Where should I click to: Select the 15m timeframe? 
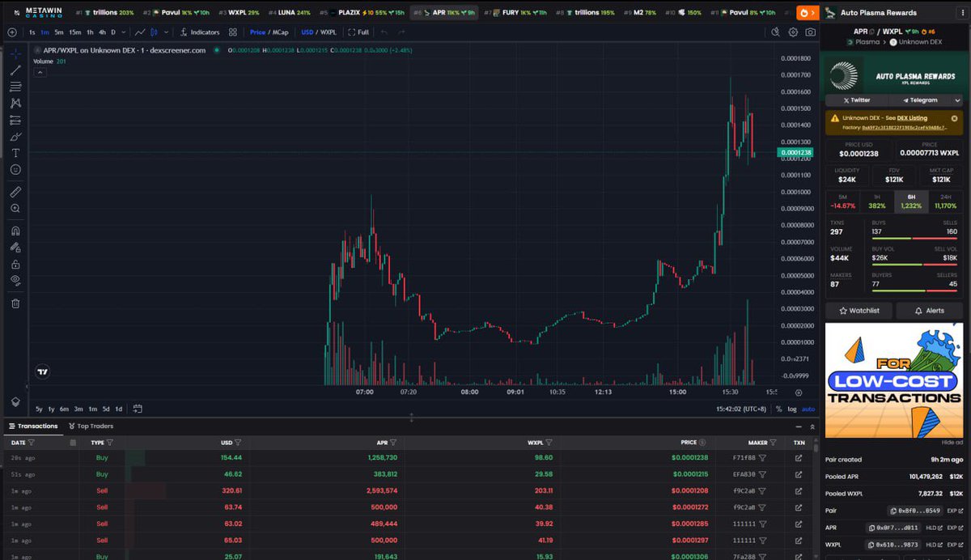74,32
